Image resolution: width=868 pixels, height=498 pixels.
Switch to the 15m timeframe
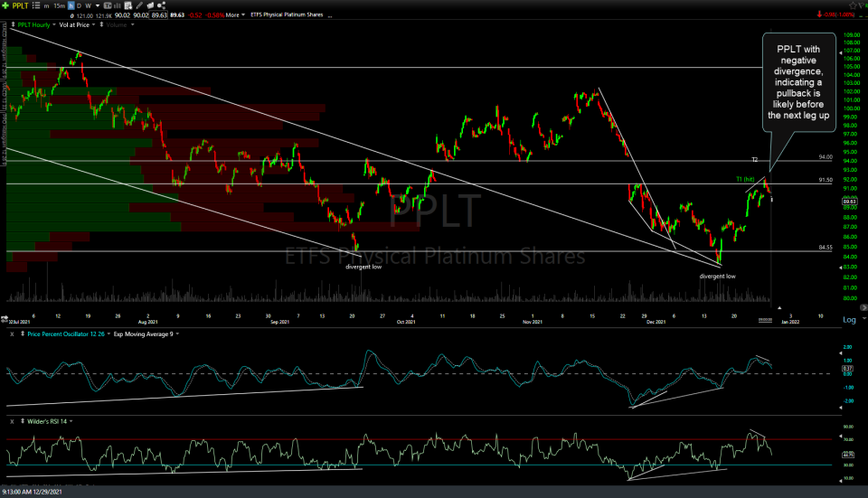(61, 5)
